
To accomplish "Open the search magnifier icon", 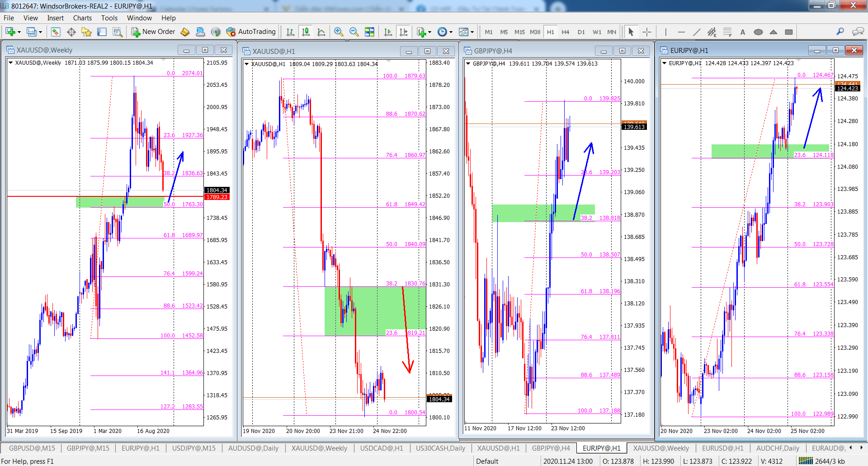I will click(x=840, y=31).
